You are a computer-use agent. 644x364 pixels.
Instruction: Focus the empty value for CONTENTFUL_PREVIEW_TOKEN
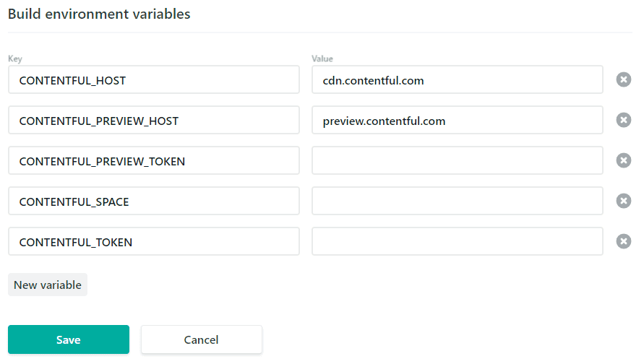tap(458, 161)
